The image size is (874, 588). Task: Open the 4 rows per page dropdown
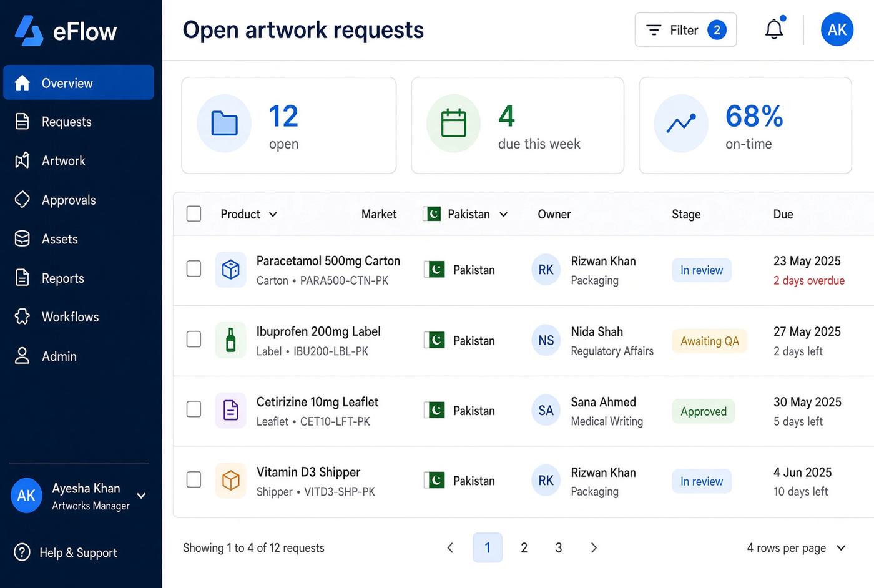coord(796,548)
